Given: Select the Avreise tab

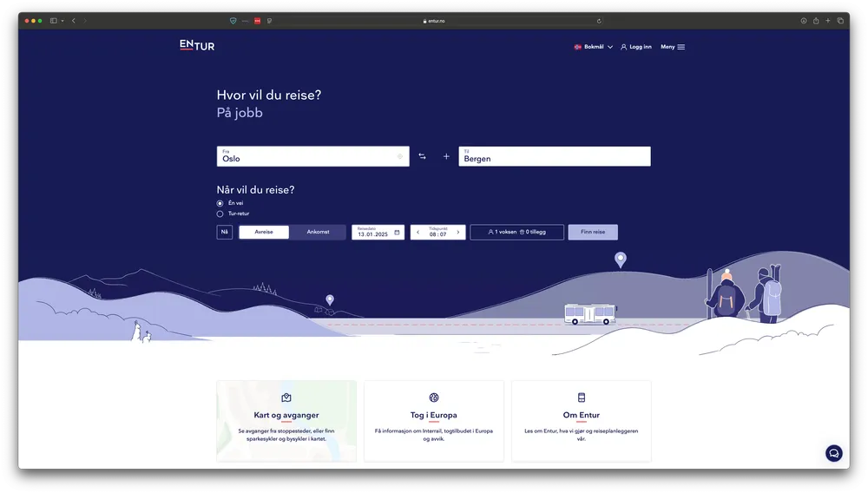Looking at the screenshot, I should (x=264, y=232).
